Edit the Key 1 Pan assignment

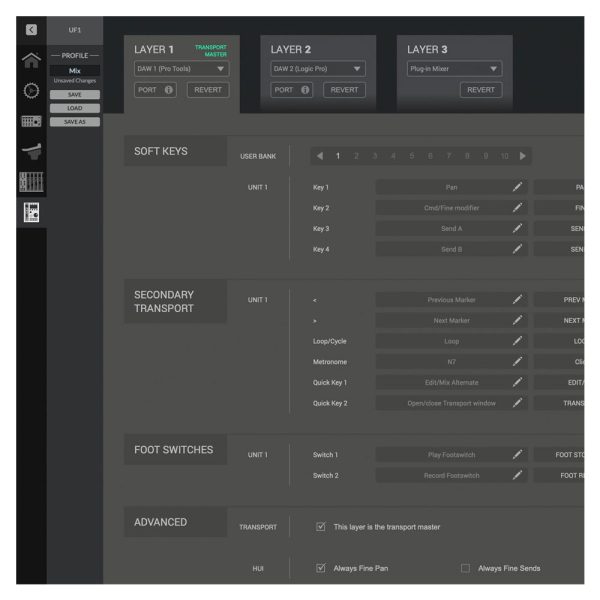[x=517, y=187]
